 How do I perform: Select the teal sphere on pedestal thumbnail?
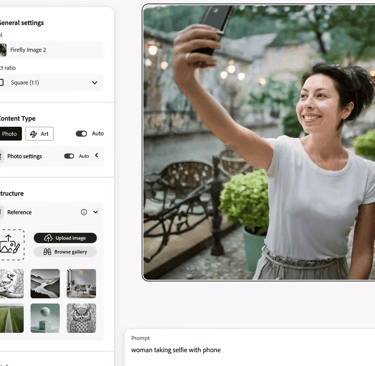[x=45, y=318]
